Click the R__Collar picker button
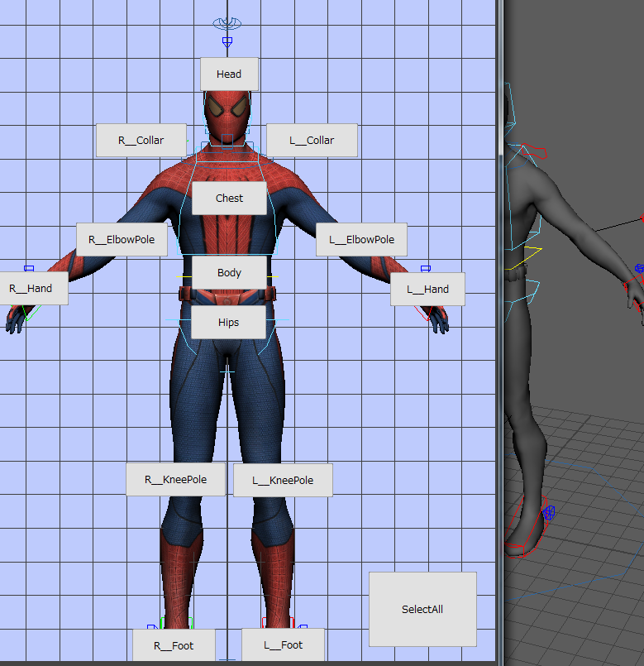This screenshot has height=666, width=644. coord(141,140)
